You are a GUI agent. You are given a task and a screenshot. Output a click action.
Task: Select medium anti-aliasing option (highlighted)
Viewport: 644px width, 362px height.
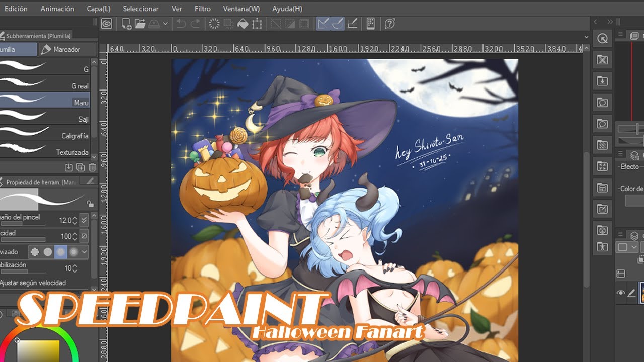pos(61,252)
